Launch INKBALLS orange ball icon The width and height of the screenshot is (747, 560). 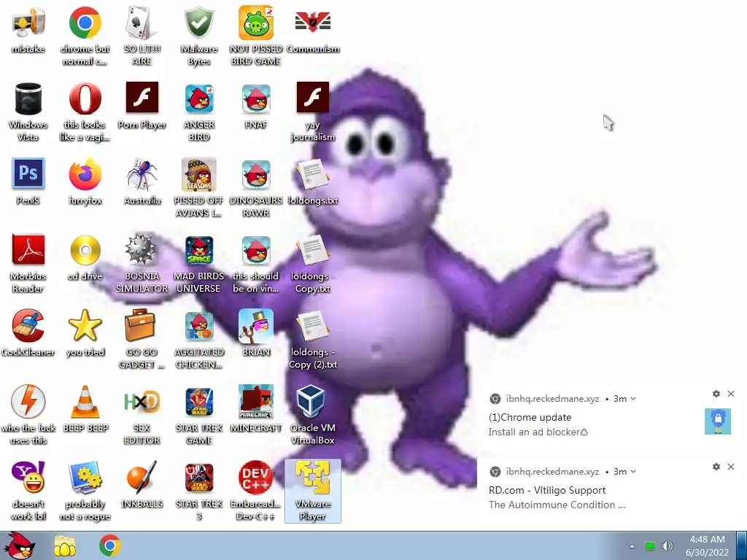tap(142, 484)
